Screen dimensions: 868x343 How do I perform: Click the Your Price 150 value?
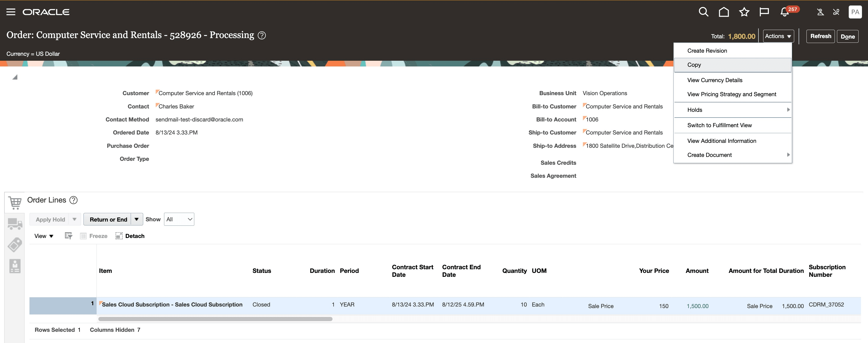664,306
